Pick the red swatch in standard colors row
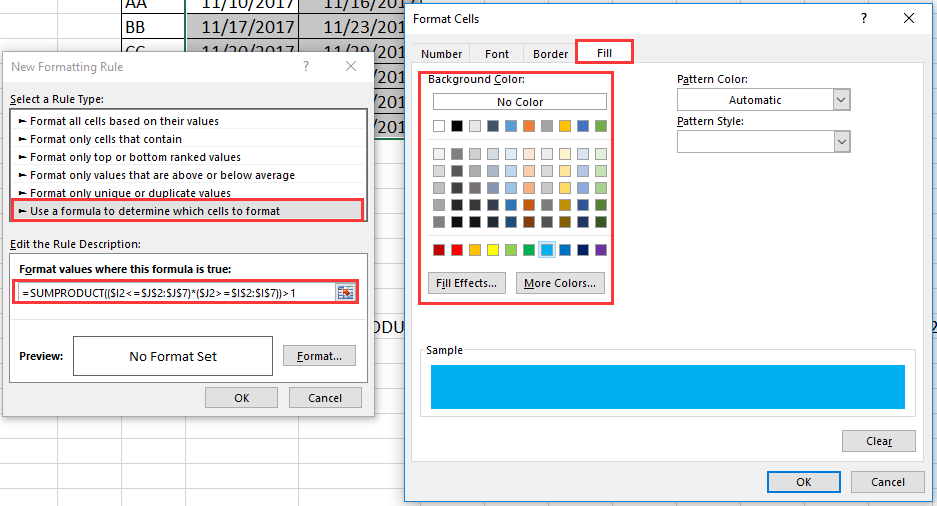 (457, 250)
